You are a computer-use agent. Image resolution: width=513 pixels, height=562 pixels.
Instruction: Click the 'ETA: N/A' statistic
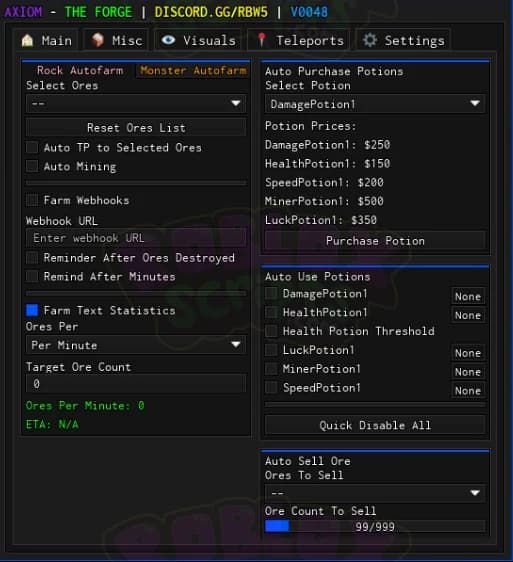pos(52,424)
